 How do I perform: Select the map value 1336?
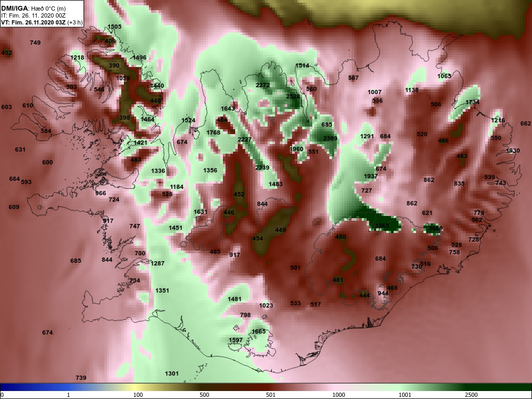(x=158, y=171)
